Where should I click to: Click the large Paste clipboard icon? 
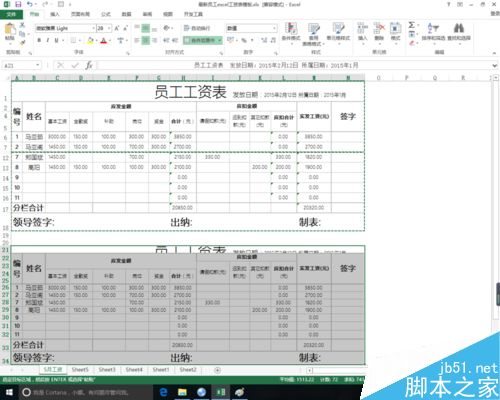pyautogui.click(x=10, y=29)
